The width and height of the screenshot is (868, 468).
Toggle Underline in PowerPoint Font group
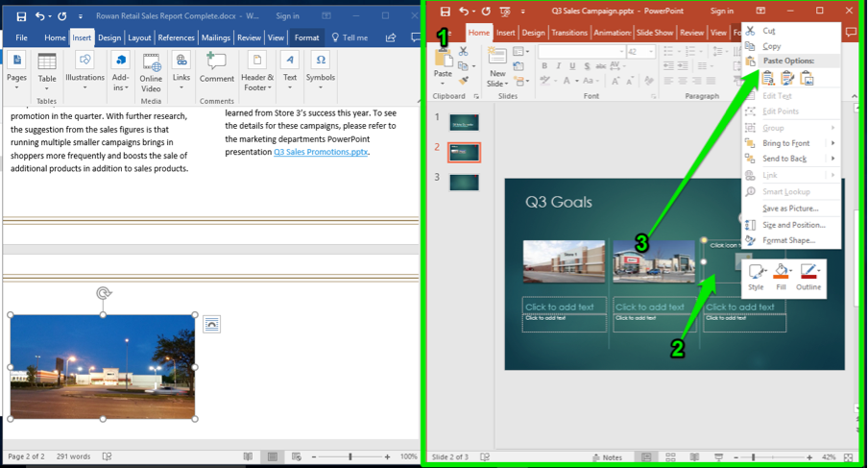[572, 66]
